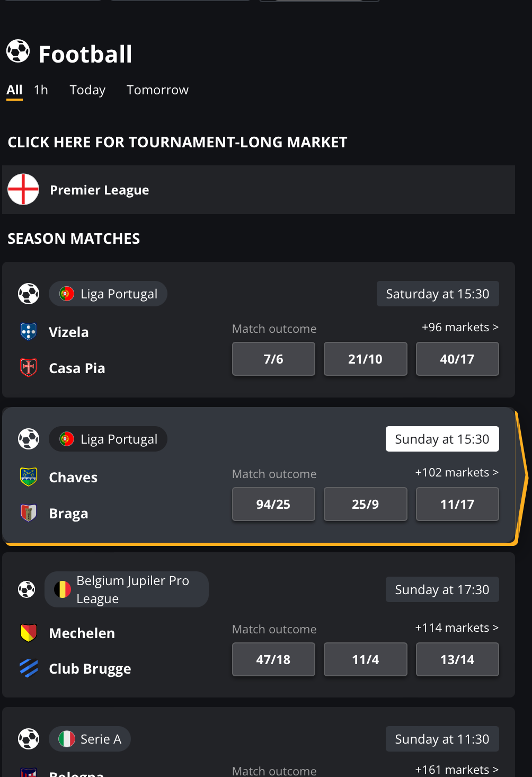Click the football icon next to Football heading
Viewport: 532px width, 777px height.
click(x=18, y=51)
